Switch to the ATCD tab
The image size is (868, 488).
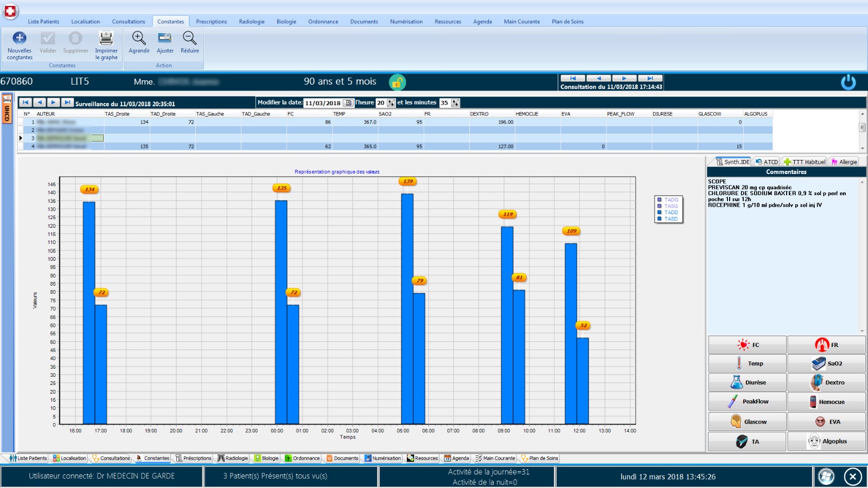767,162
